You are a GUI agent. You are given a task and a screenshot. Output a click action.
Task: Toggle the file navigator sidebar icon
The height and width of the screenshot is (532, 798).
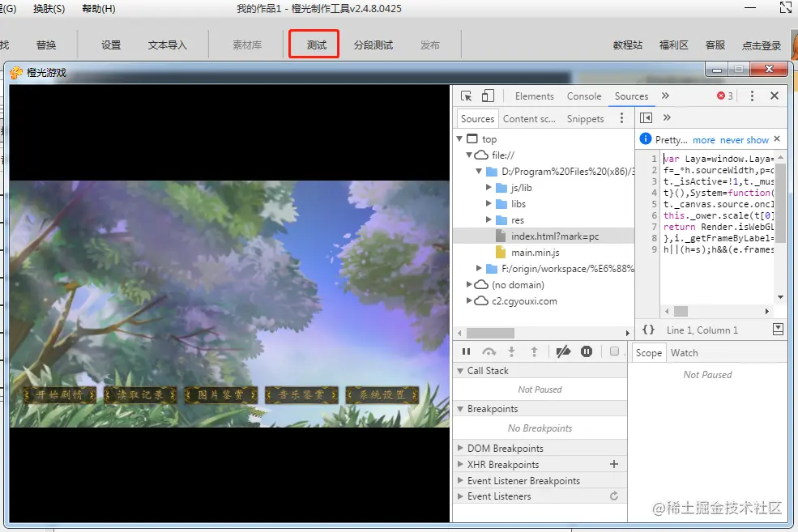(646, 118)
